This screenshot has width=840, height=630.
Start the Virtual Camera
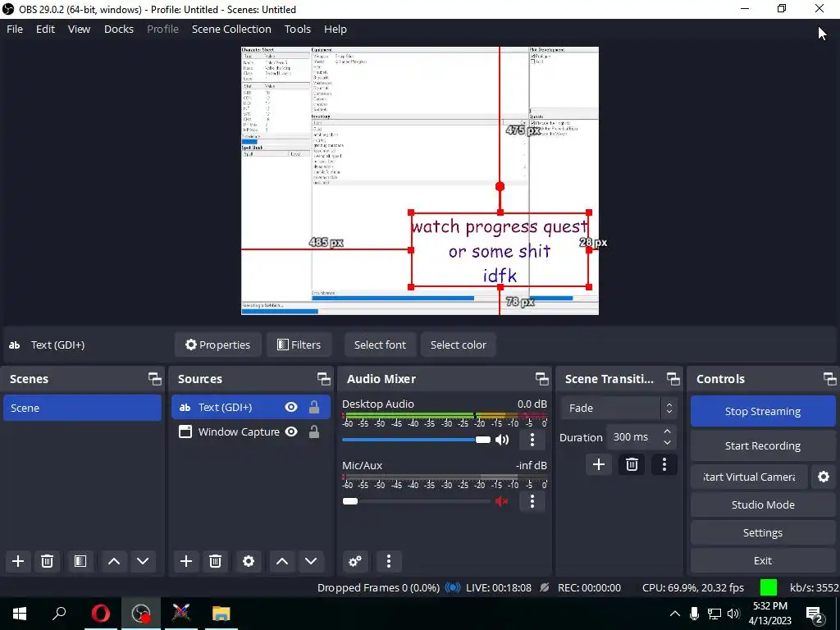click(x=749, y=477)
